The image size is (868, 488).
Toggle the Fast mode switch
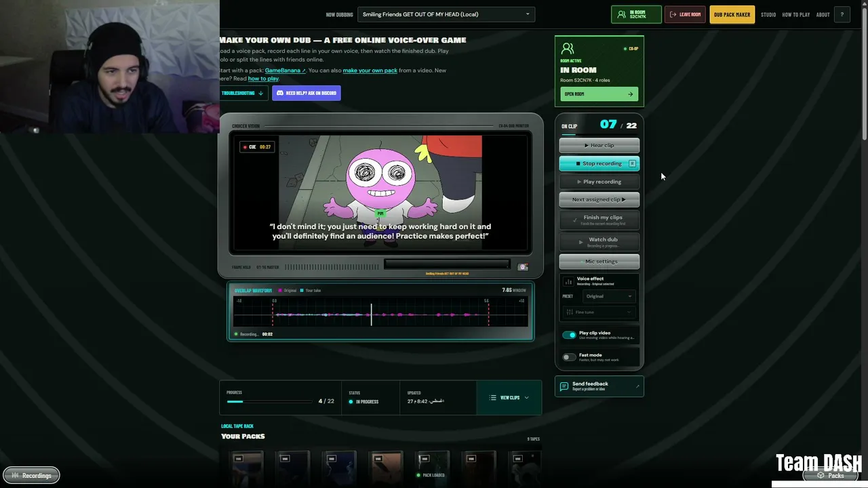coord(569,357)
